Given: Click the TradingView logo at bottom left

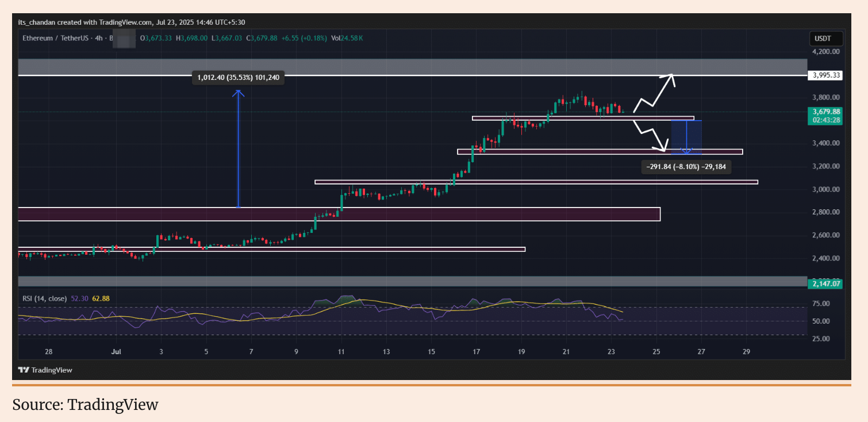Looking at the screenshot, I should click(45, 370).
